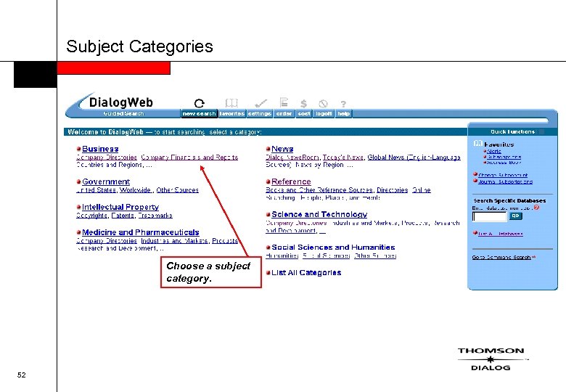Screen dimensions: 566x392
Task: Click the favorites open-book icon
Action: [231, 103]
